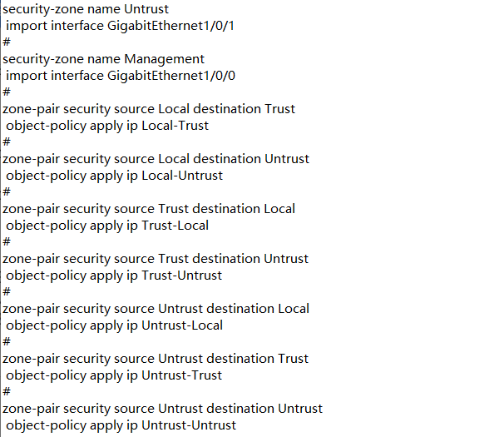The width and height of the screenshot is (504, 437).
Task: Click the # separator below GigabitEthernet1/0/1 line
Action: (x=7, y=42)
